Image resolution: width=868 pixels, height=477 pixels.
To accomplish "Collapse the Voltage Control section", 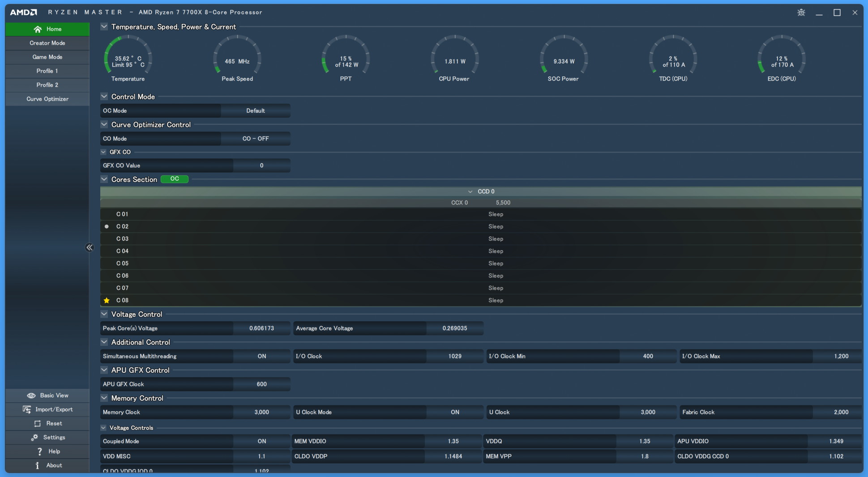I will click(x=104, y=314).
